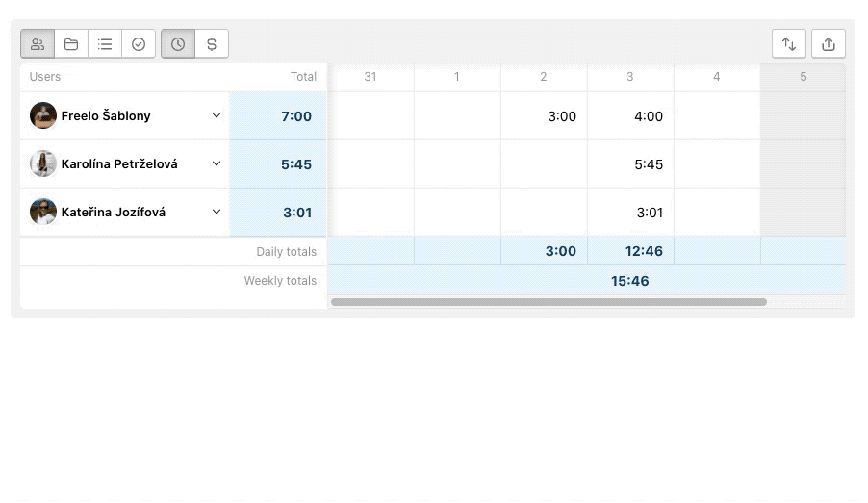Screen dimensions: 868x503
Task: Open Karolína Petrželová user name
Action: pyautogui.click(x=119, y=164)
